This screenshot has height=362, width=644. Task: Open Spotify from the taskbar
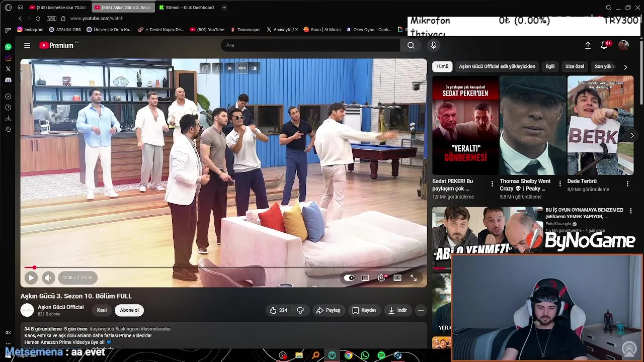point(381,356)
